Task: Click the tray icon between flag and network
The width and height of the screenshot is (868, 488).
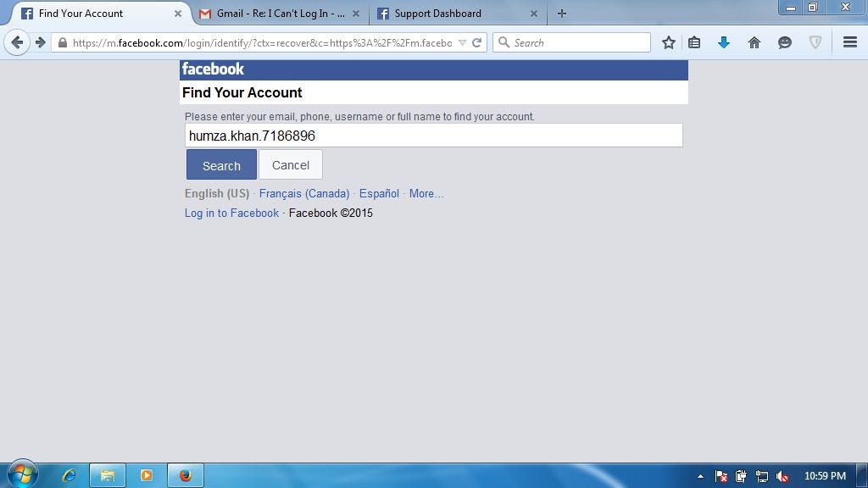Action: 741,476
